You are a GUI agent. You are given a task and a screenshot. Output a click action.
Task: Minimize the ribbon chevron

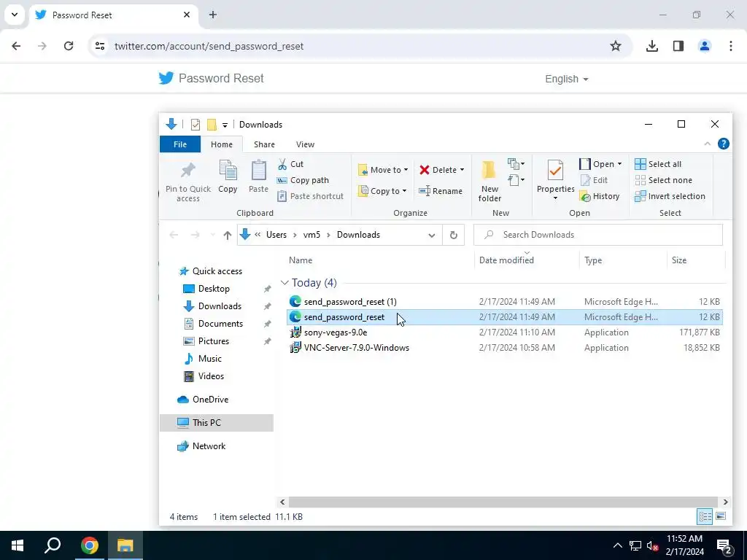point(708,144)
